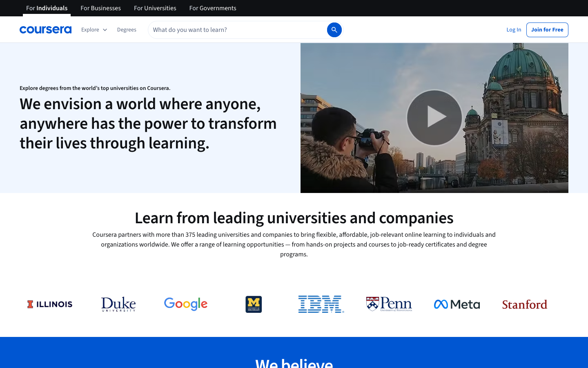
Task: Click the Join for Free button
Action: pyautogui.click(x=547, y=30)
